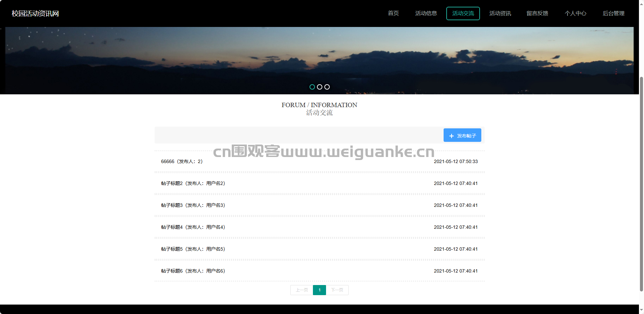The image size is (644, 314).
Task: Open the post 帖子标题5
Action: coord(193,249)
